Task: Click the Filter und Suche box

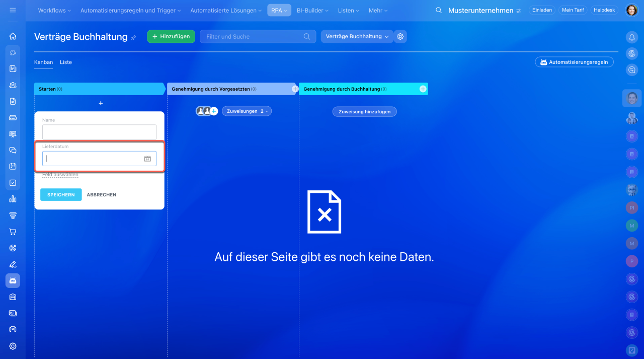Action: pos(258,36)
